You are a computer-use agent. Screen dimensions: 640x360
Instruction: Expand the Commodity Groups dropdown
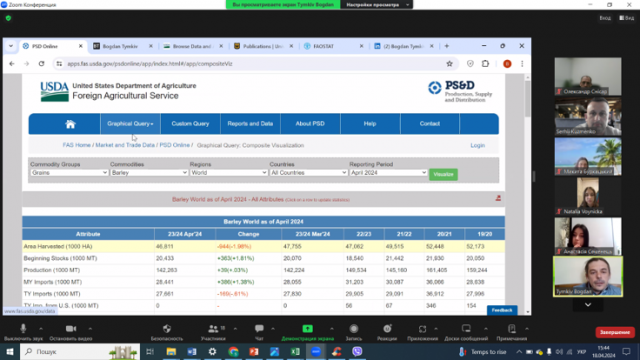point(69,173)
